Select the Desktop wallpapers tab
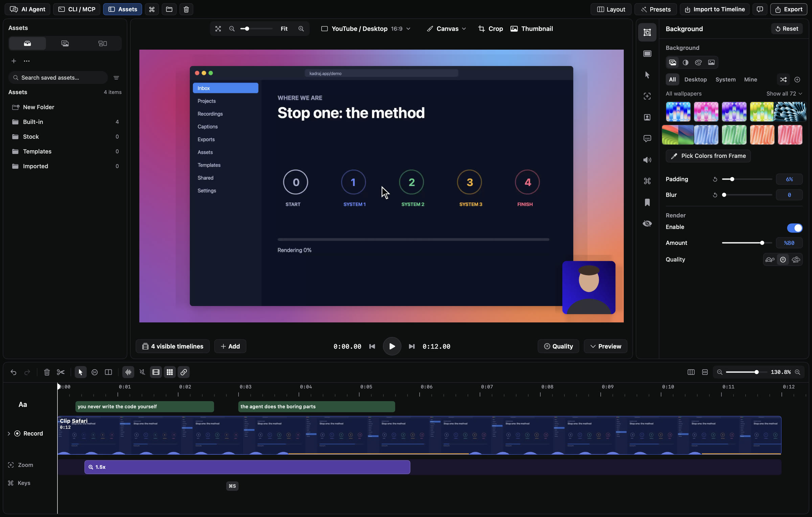812x517 pixels. tap(695, 80)
